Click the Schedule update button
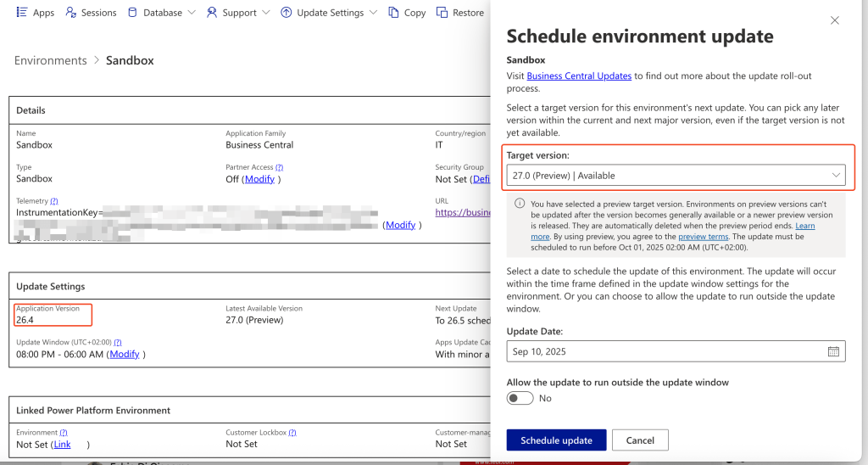This screenshot has height=465, width=868. click(x=556, y=440)
